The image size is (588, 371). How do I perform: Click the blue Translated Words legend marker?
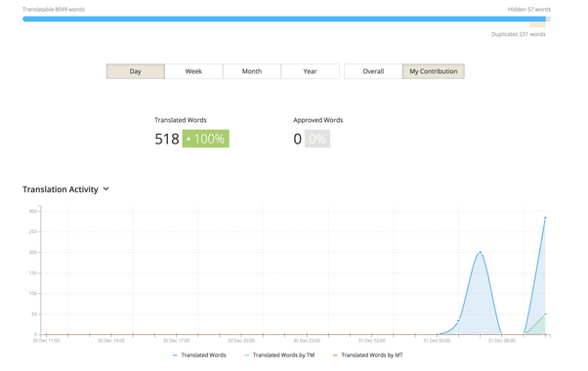[175, 355]
